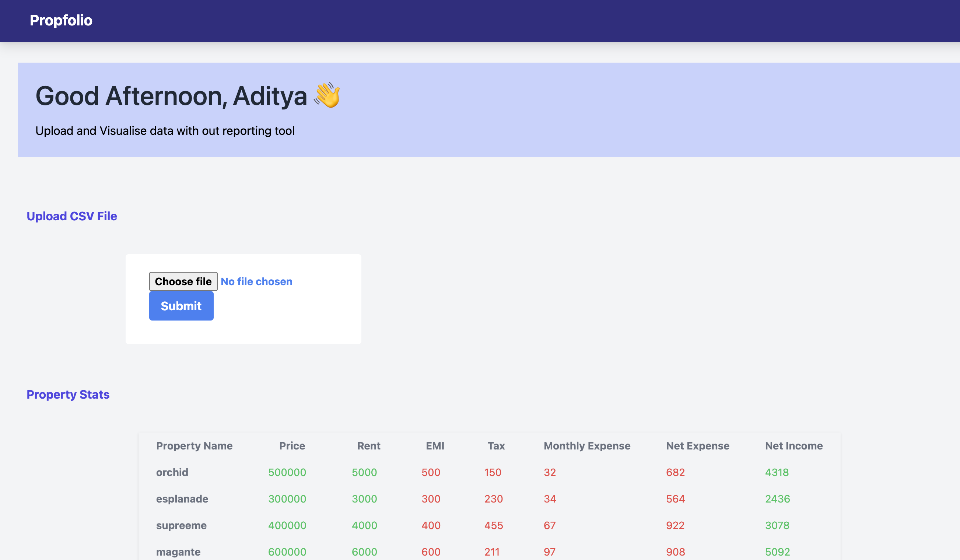Select the esplanade property name
Viewport: 960px width, 560px height.
click(x=182, y=500)
